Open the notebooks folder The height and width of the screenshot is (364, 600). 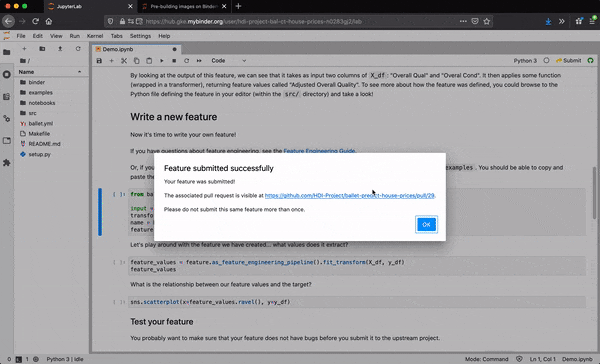pos(42,103)
